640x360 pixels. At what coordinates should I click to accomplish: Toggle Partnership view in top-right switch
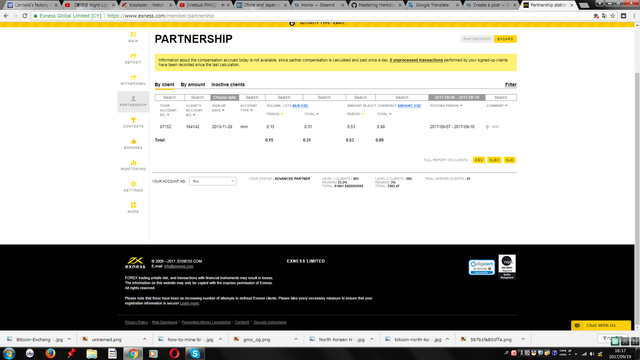(x=477, y=39)
